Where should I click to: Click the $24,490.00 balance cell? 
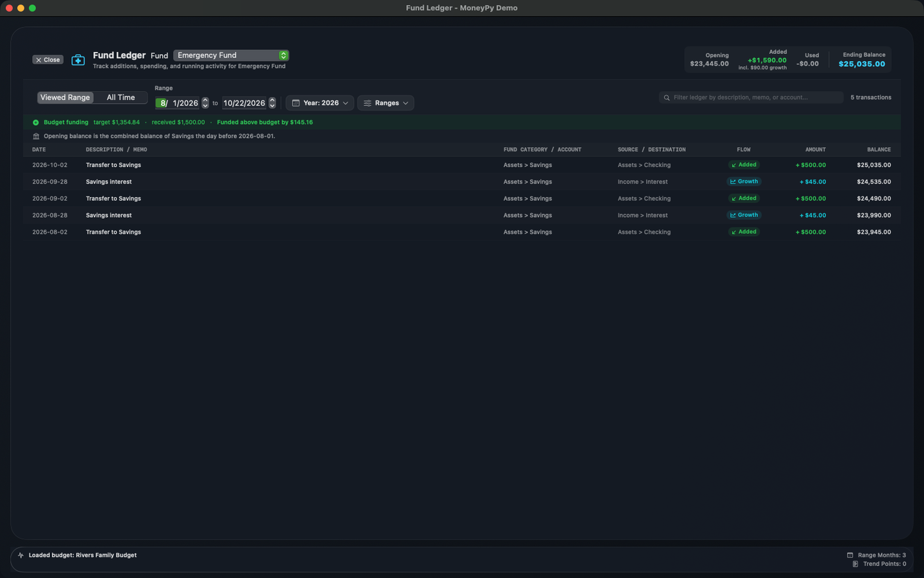[874, 198]
